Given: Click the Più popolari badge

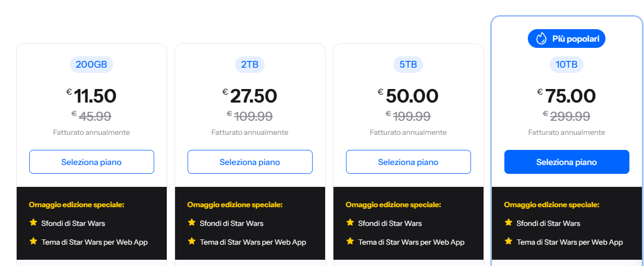Looking at the screenshot, I should pos(567,39).
